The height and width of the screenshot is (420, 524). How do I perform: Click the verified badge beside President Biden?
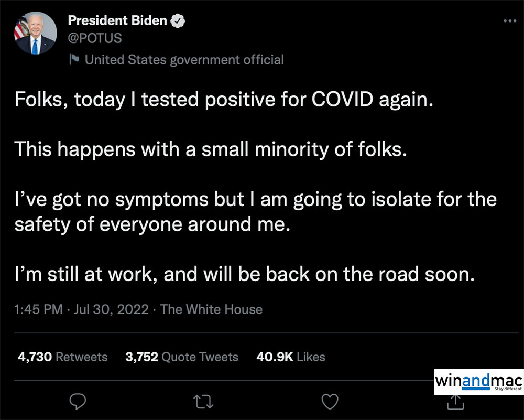(x=178, y=21)
